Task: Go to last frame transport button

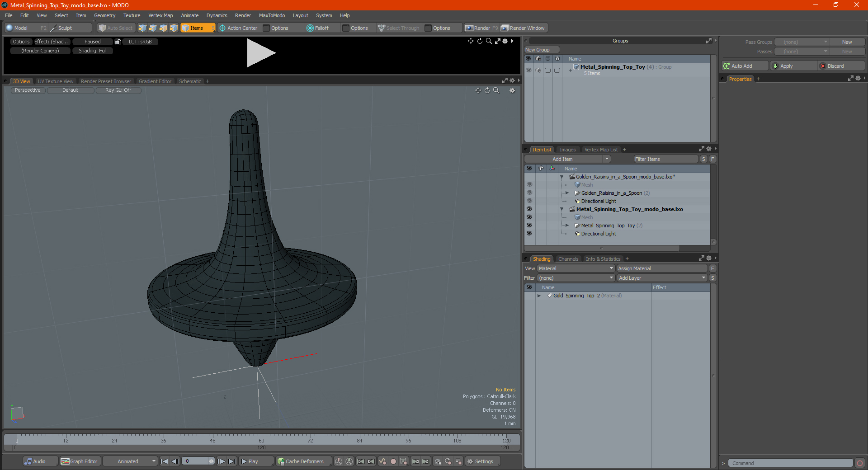Action: pyautogui.click(x=232, y=461)
